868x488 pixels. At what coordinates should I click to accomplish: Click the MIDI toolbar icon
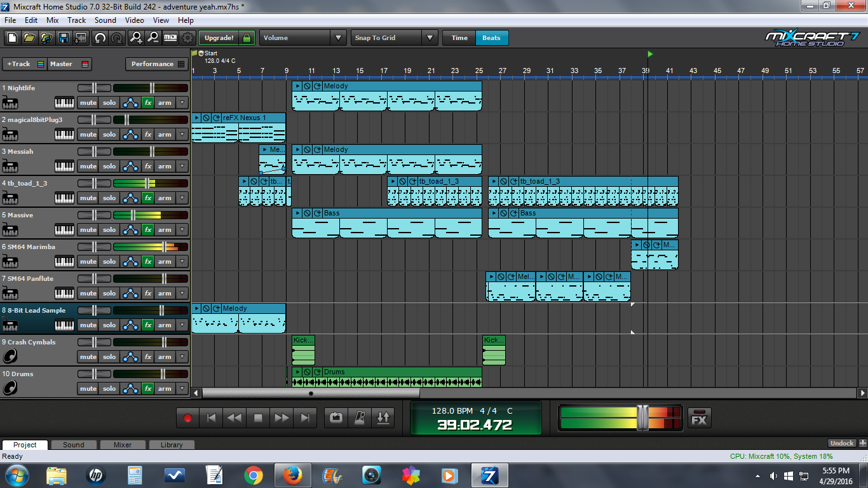(170, 38)
